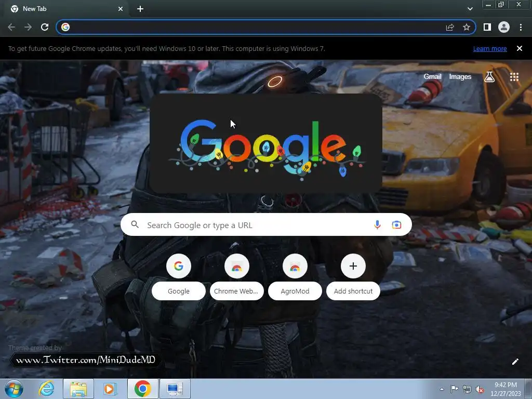Viewport: 532px width, 399px height.
Task: Open Windows Media Player from the taskbar
Action: click(x=110, y=389)
